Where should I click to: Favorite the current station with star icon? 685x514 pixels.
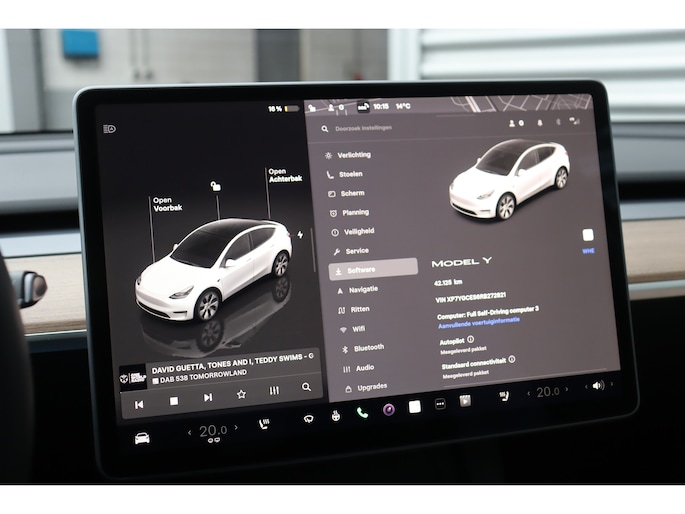[x=241, y=395]
